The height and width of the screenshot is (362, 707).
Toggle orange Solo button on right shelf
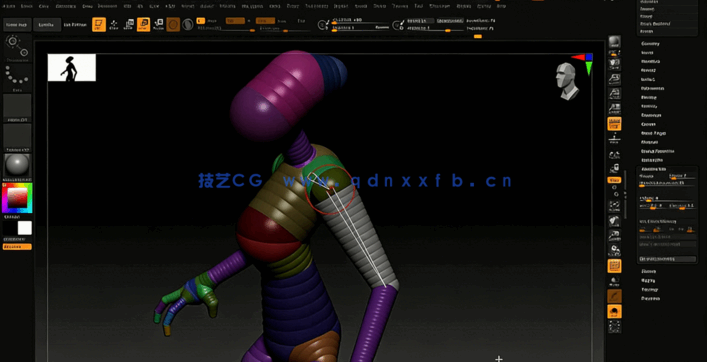pos(614,312)
